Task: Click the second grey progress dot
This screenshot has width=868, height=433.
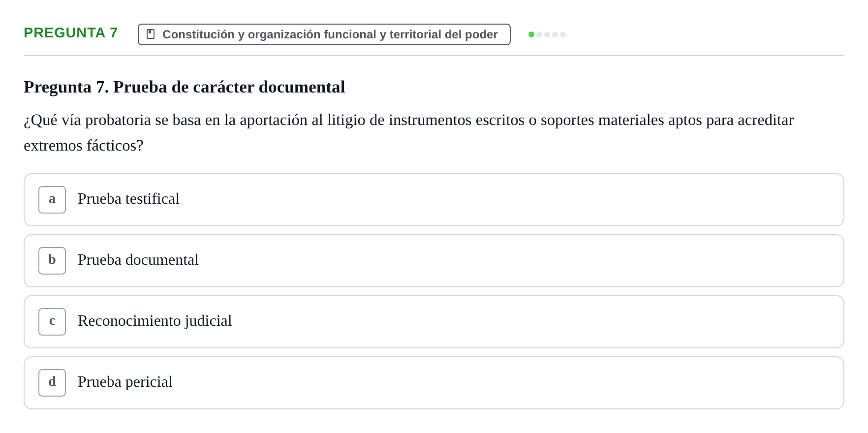Action: pyautogui.click(x=539, y=34)
